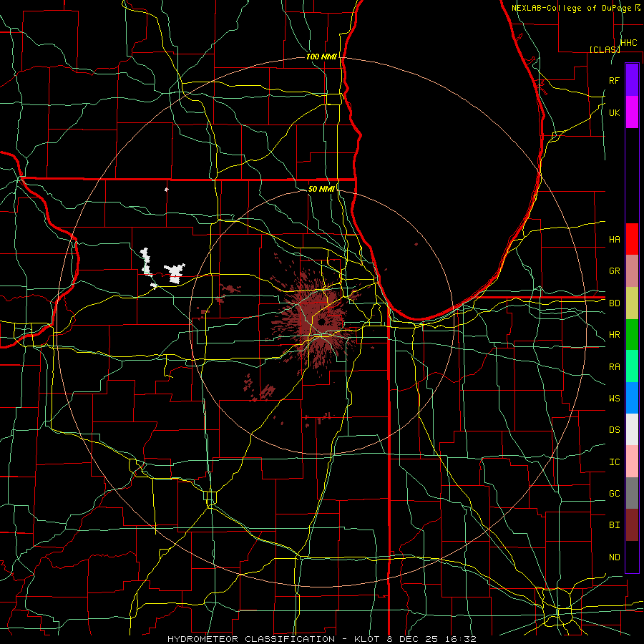
Task: Click the GR legend label
Action: click(615, 271)
